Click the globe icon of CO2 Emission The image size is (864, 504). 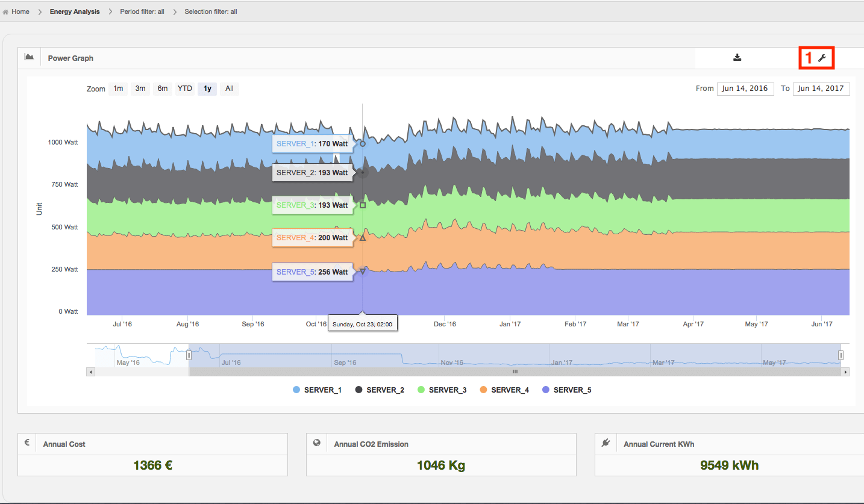(x=316, y=443)
